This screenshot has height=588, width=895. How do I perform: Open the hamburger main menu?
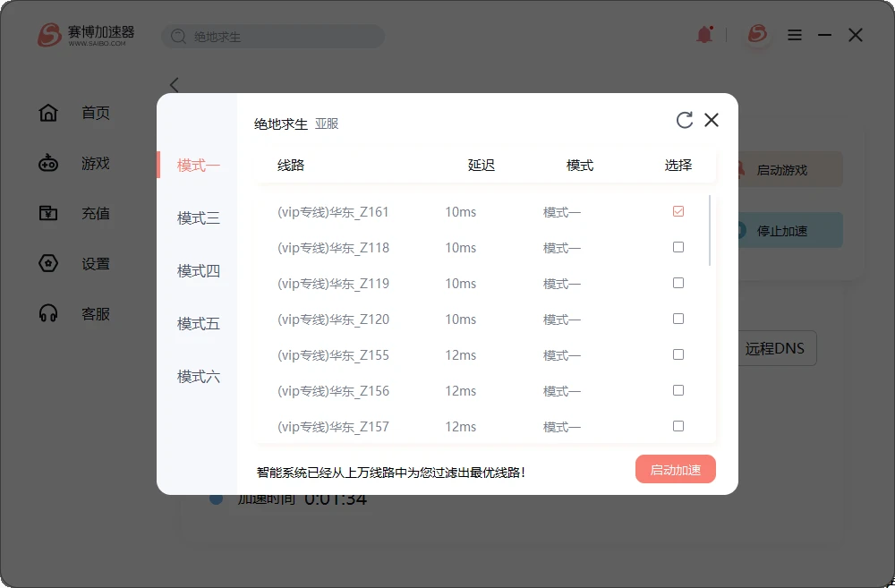(x=795, y=36)
